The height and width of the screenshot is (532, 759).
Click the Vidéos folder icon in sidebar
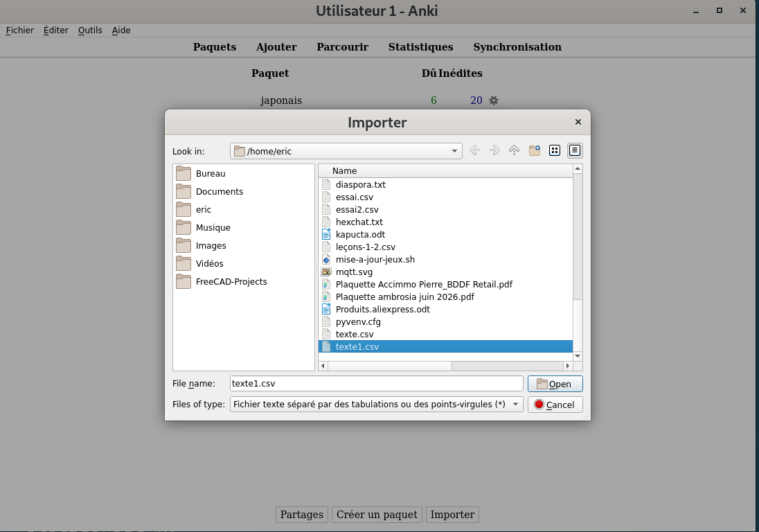point(184,263)
